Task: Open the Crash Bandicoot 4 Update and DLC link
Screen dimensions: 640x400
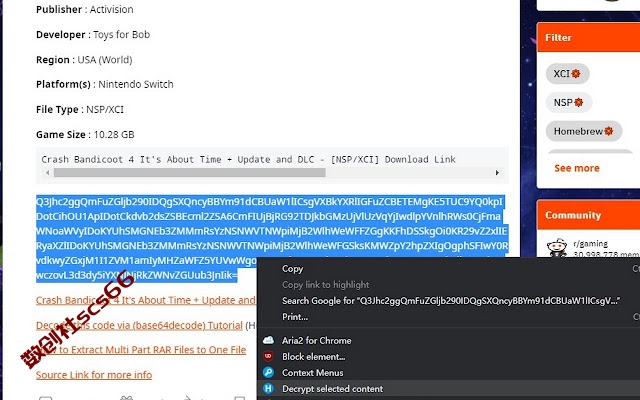Action: point(146,300)
